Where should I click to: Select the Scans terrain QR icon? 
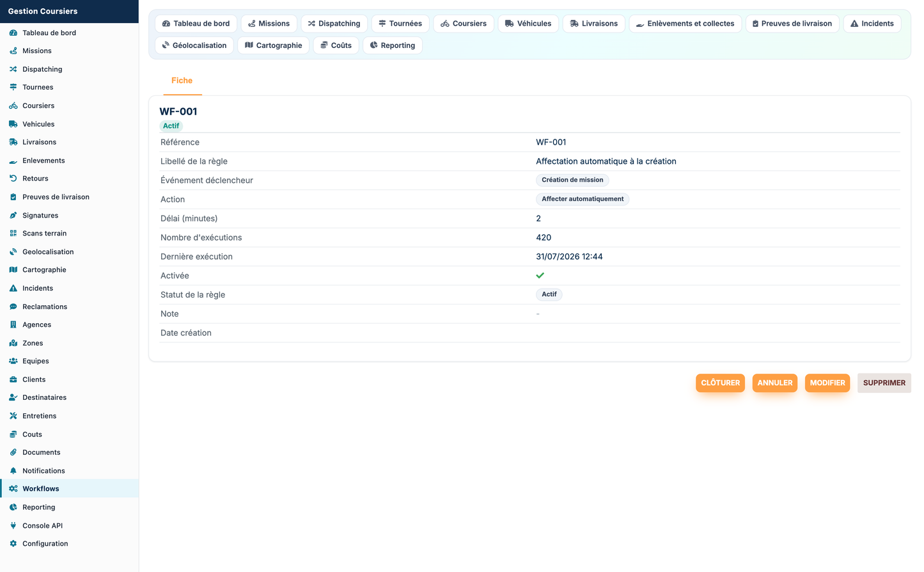[13, 234]
